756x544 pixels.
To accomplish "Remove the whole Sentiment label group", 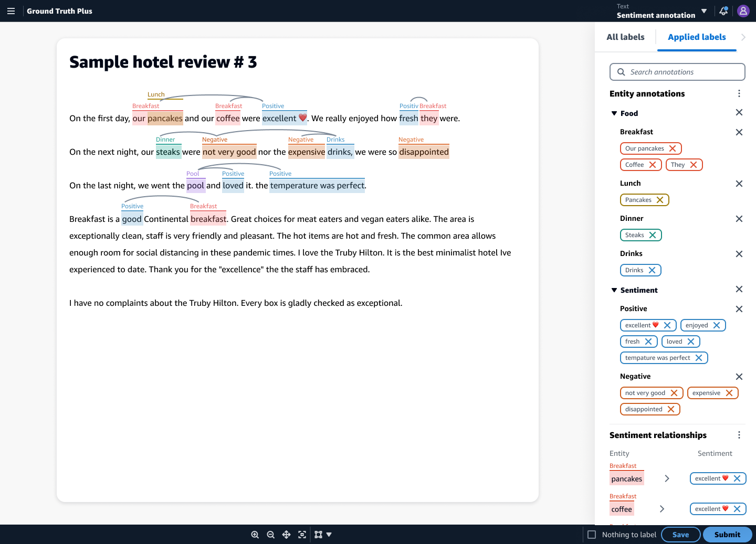I will tap(739, 289).
